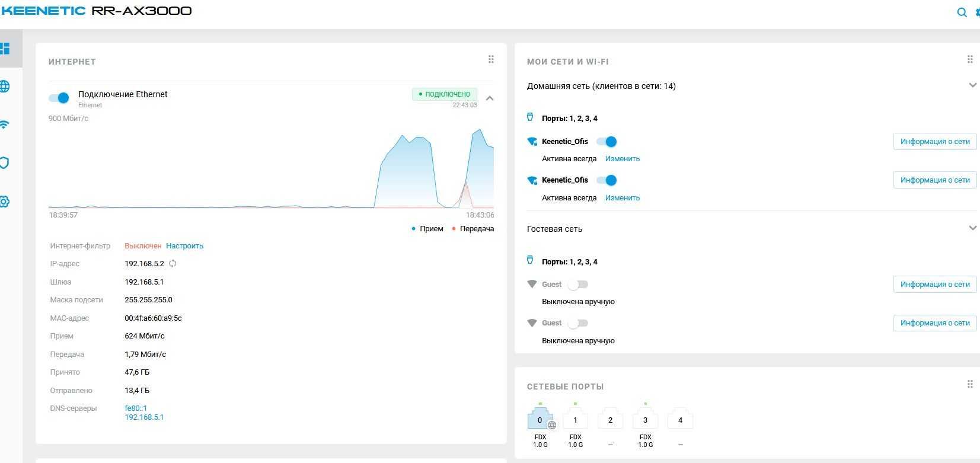Select network port 1 icon
This screenshot has height=463, width=980.
[x=575, y=418]
